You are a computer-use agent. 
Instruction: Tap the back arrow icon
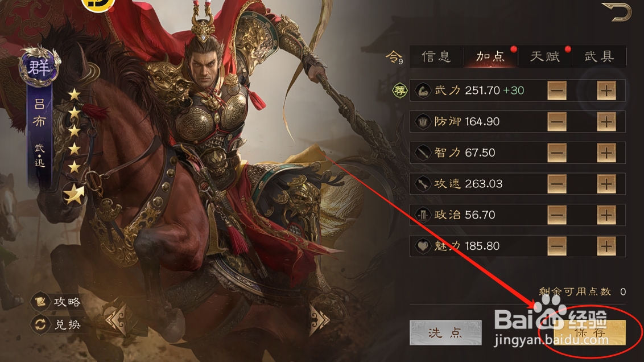click(x=617, y=11)
